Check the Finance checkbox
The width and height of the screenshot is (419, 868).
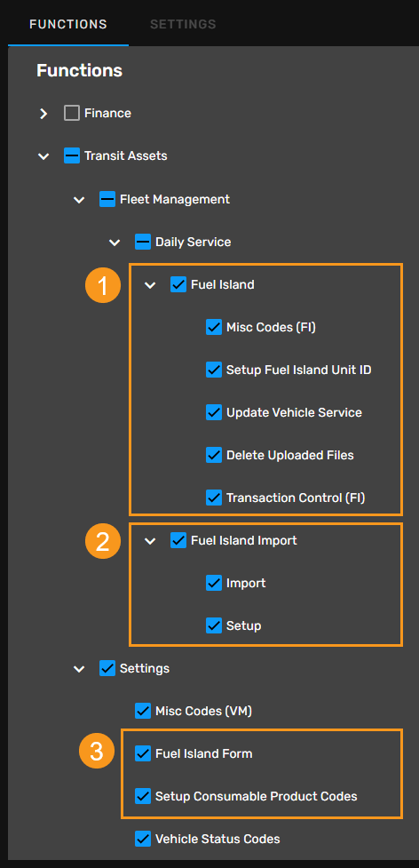(72, 114)
